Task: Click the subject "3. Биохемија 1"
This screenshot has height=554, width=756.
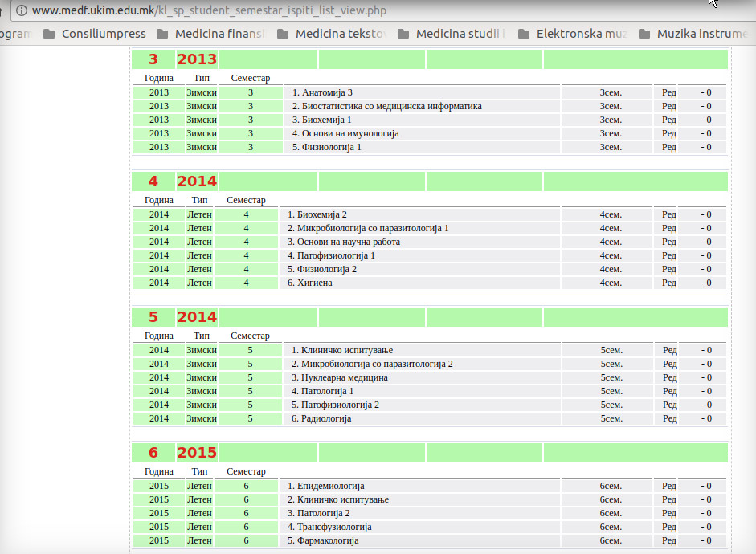Action: [321, 120]
